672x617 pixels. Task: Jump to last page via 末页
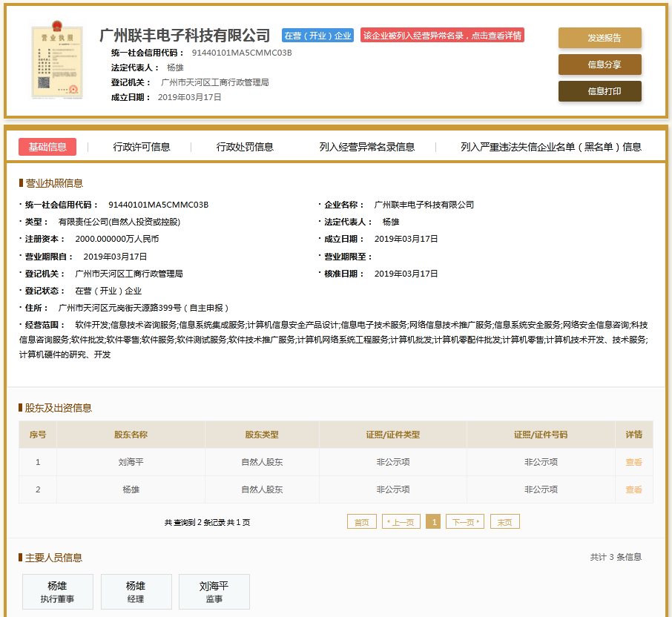click(x=504, y=522)
